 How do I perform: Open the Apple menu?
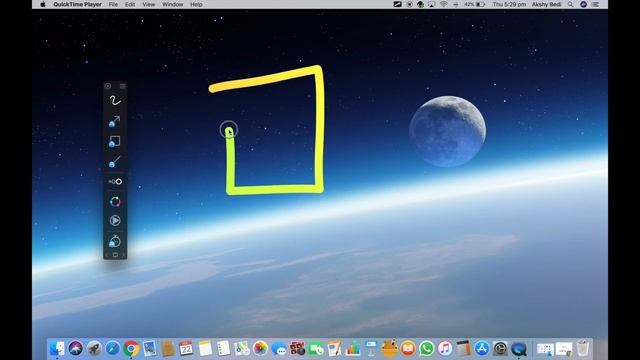43,4
